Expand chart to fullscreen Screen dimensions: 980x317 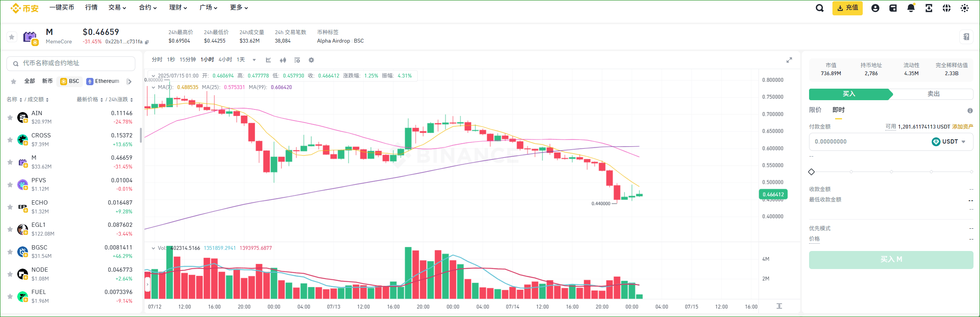coord(789,60)
